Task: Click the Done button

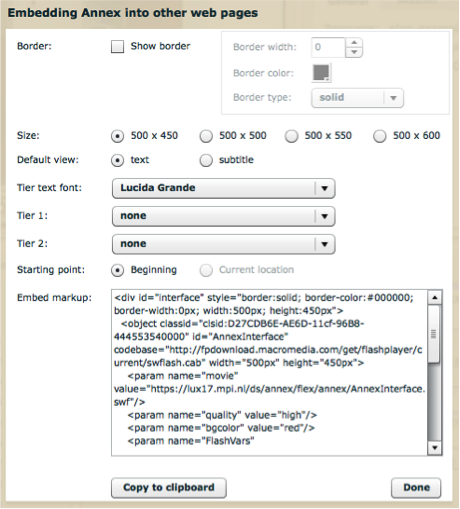Action: click(416, 488)
